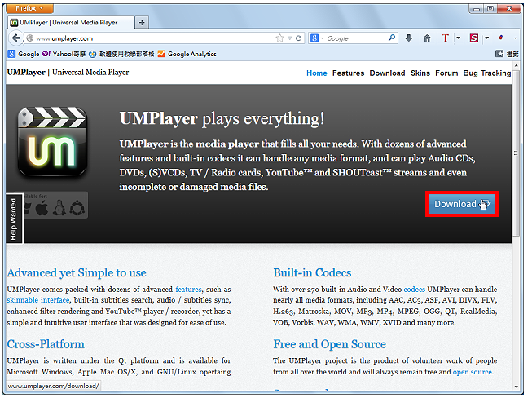The width and height of the screenshot is (532, 398).
Task: Open the Download nav item
Action: pyautogui.click(x=387, y=73)
